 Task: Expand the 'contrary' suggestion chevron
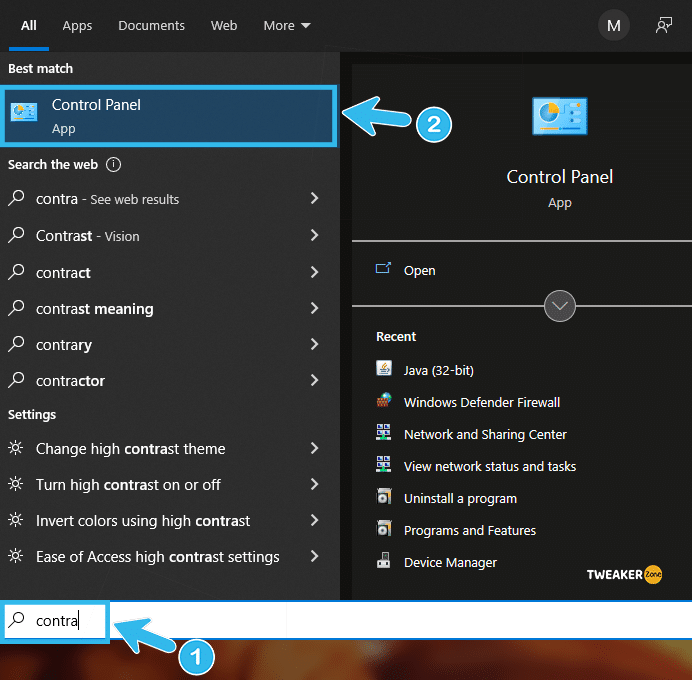(314, 344)
